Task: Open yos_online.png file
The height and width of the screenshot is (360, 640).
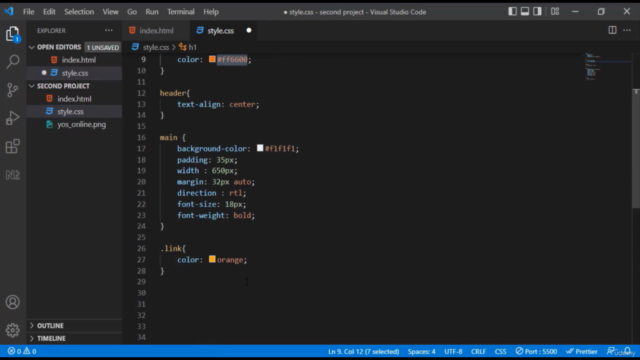Action: [x=74, y=124]
